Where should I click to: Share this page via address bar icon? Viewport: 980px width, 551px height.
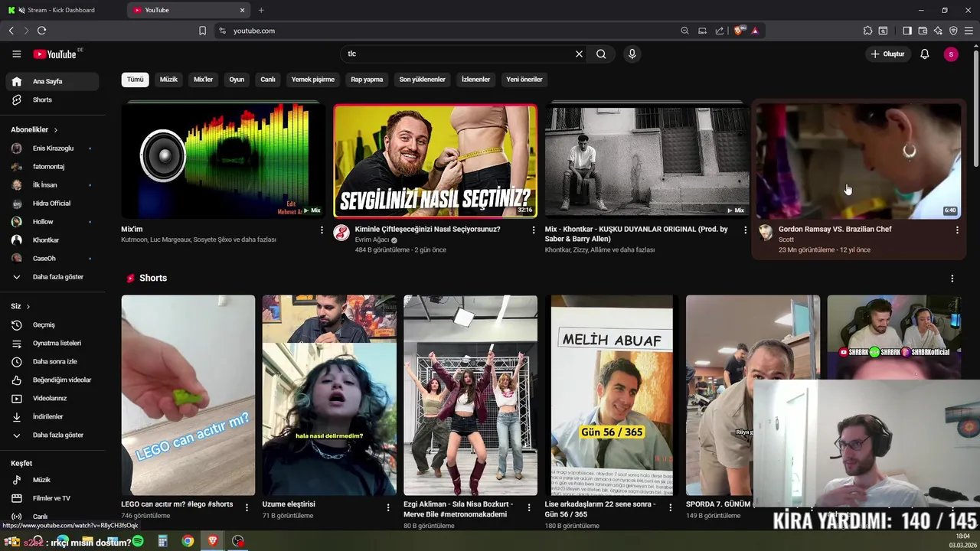pyautogui.click(x=720, y=31)
